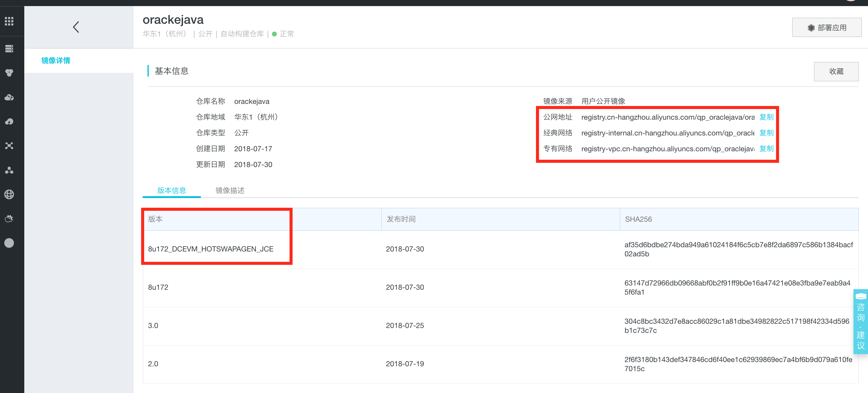Click the globe sidebar icon

click(x=9, y=194)
